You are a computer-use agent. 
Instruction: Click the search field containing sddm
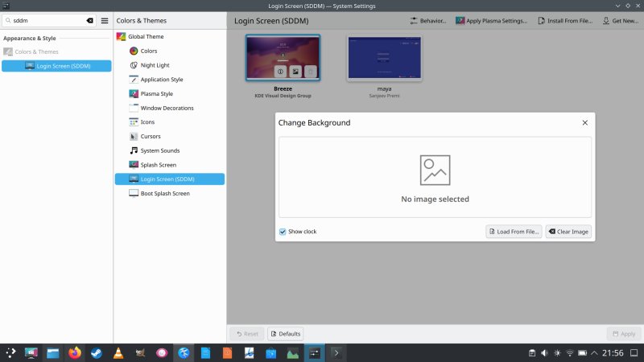[49, 21]
